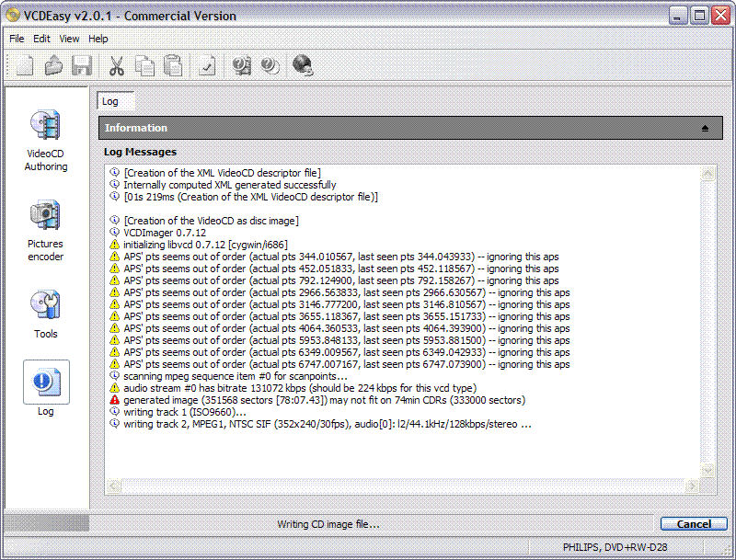Open the Help menu
Image resolution: width=736 pixels, height=560 pixels.
[98, 39]
